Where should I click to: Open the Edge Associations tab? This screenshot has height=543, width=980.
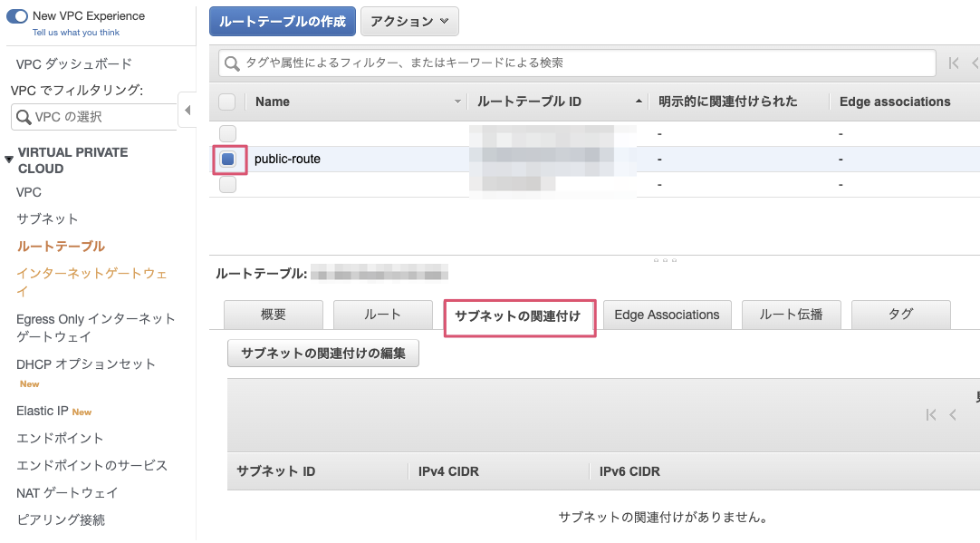click(x=667, y=315)
